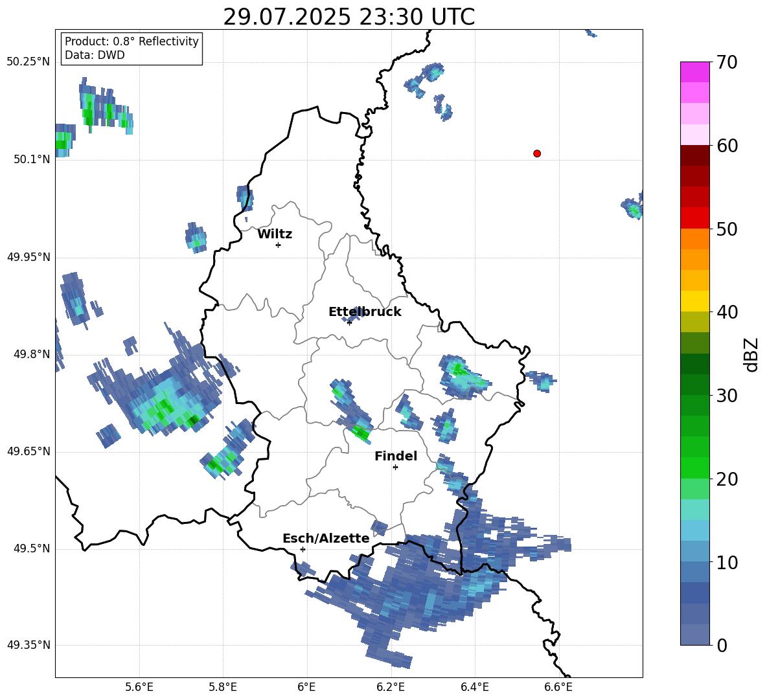Click the 49.95°N latitude label

point(29,257)
